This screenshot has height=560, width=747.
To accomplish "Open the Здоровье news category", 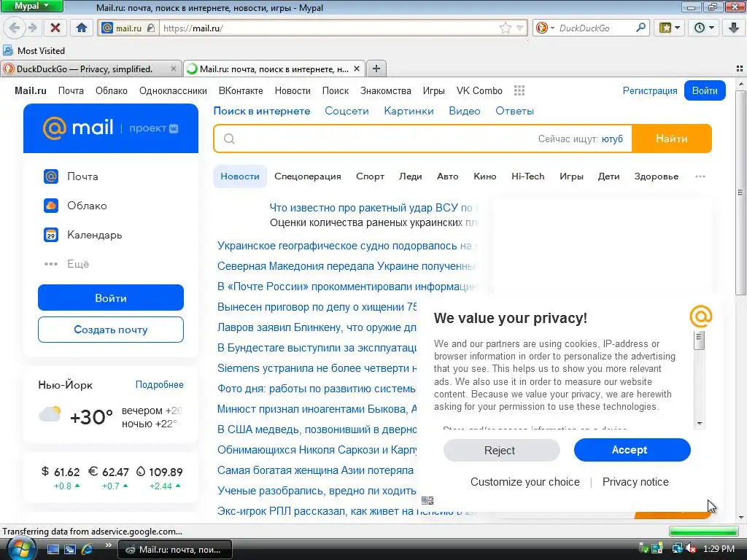I will [657, 176].
